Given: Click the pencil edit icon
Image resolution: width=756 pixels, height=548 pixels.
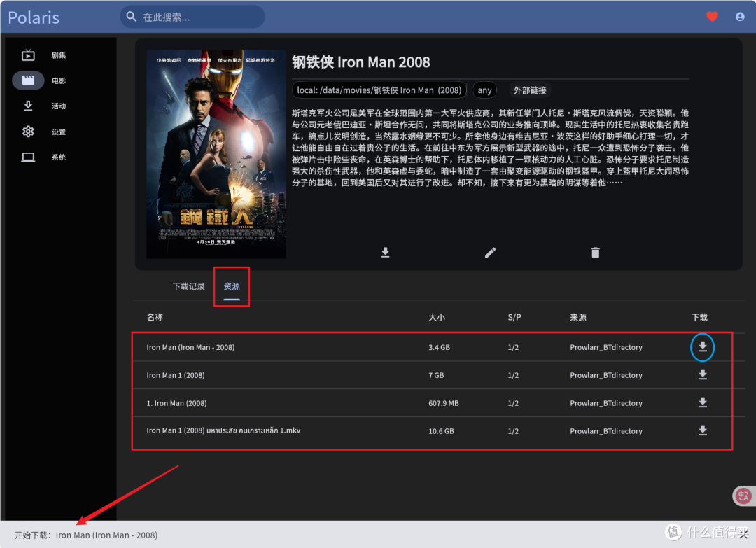Looking at the screenshot, I should pos(490,253).
